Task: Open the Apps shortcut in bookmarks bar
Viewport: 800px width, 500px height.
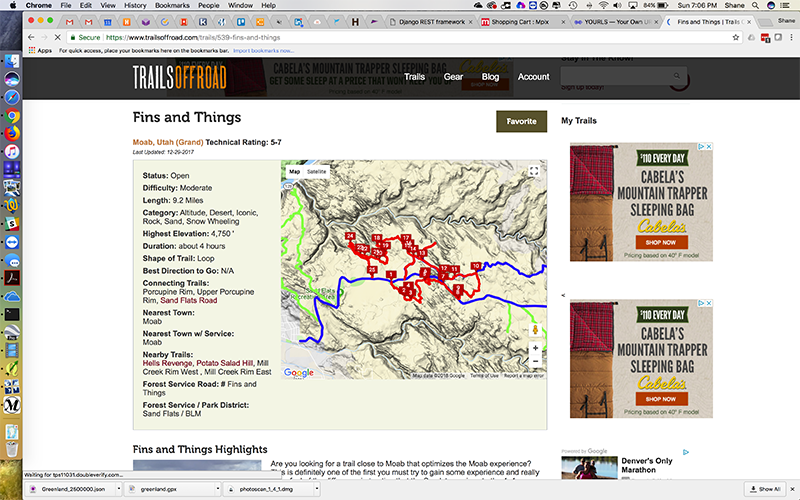Action: pos(40,51)
